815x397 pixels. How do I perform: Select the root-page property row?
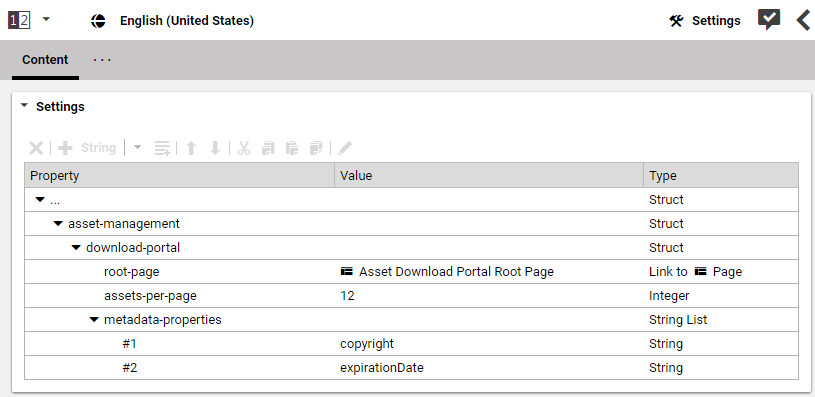tap(411, 272)
